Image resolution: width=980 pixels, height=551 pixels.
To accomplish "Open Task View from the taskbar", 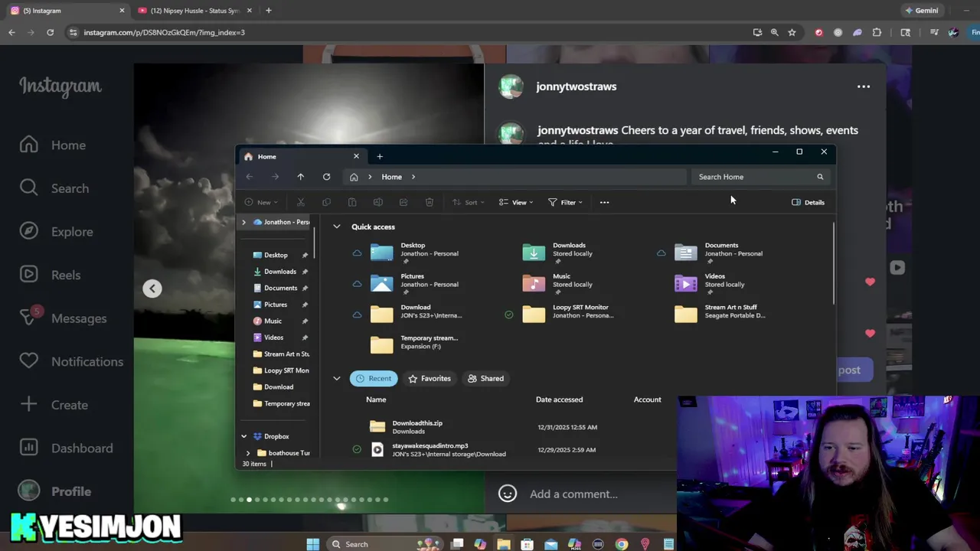I will (x=457, y=544).
